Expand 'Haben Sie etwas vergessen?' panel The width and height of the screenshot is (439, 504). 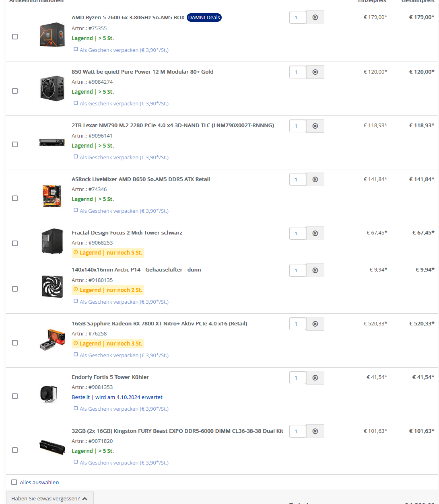49,498
